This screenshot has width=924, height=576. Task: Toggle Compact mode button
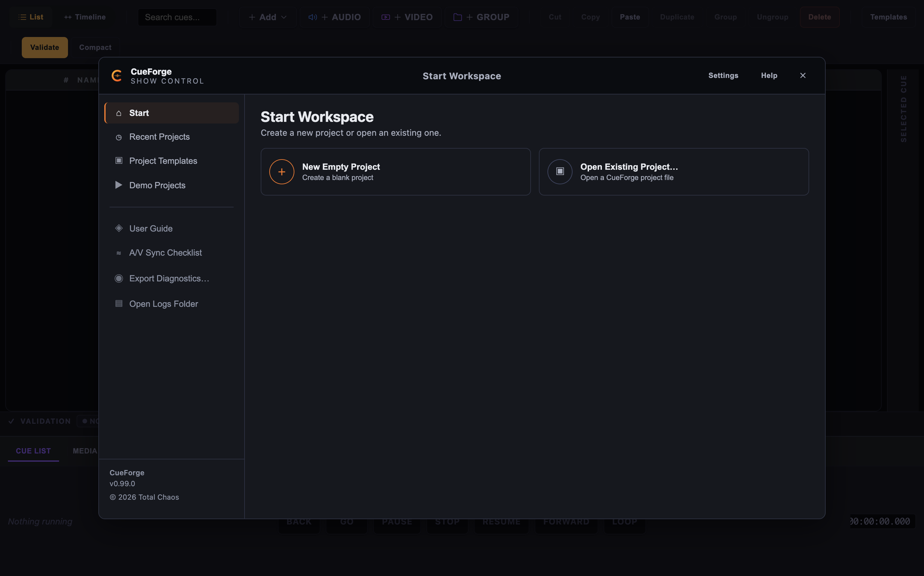click(95, 48)
